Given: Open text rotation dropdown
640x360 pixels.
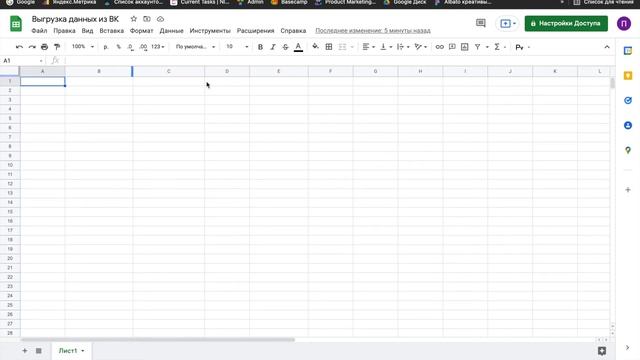Looking at the screenshot, I should point(421,47).
